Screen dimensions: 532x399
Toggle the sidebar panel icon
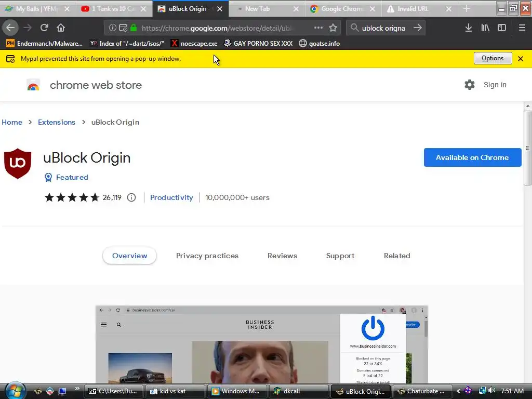click(x=502, y=28)
